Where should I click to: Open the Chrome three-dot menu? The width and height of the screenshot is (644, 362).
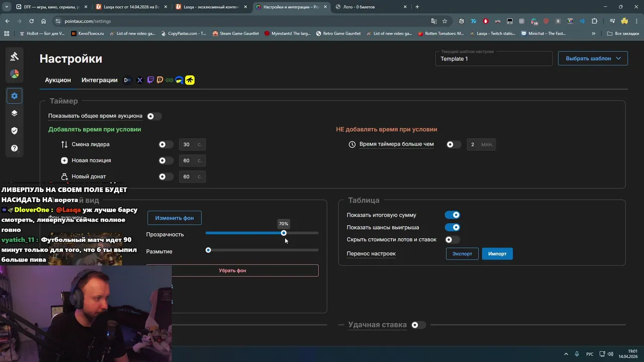point(636,21)
